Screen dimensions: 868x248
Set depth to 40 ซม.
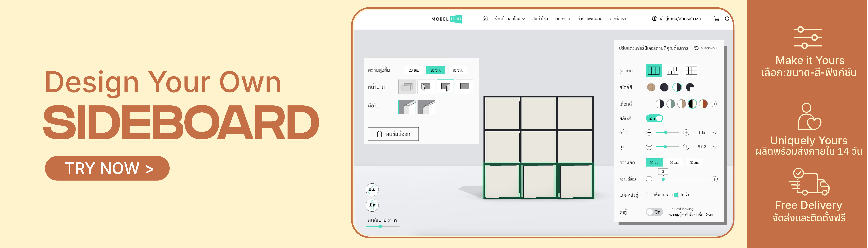[x=674, y=163]
